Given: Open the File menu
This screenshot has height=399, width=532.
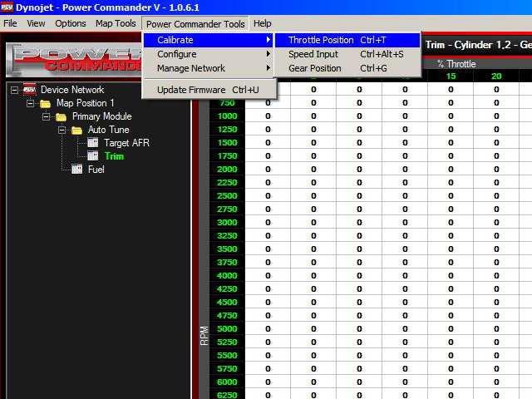Looking at the screenshot, I should tap(10, 23).
